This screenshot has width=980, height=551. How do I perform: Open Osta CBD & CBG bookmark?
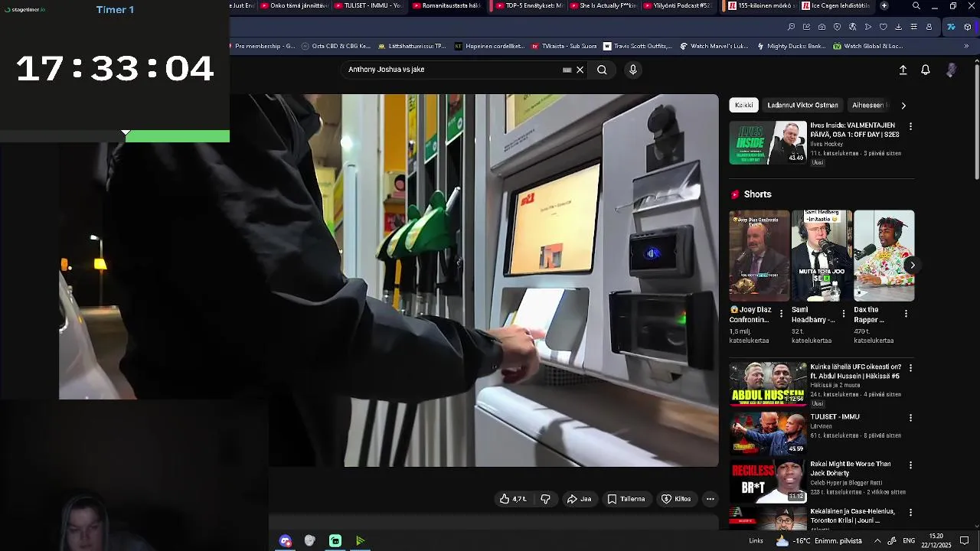coord(336,46)
